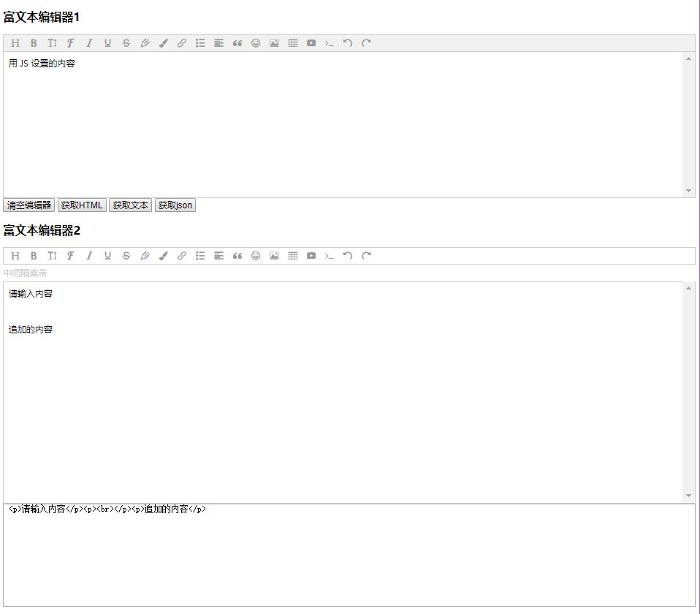Undo last action in editor 1

pyautogui.click(x=348, y=43)
